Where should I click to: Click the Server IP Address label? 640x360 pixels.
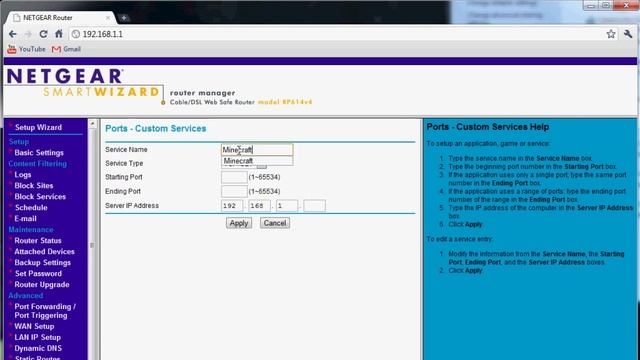[132, 206]
